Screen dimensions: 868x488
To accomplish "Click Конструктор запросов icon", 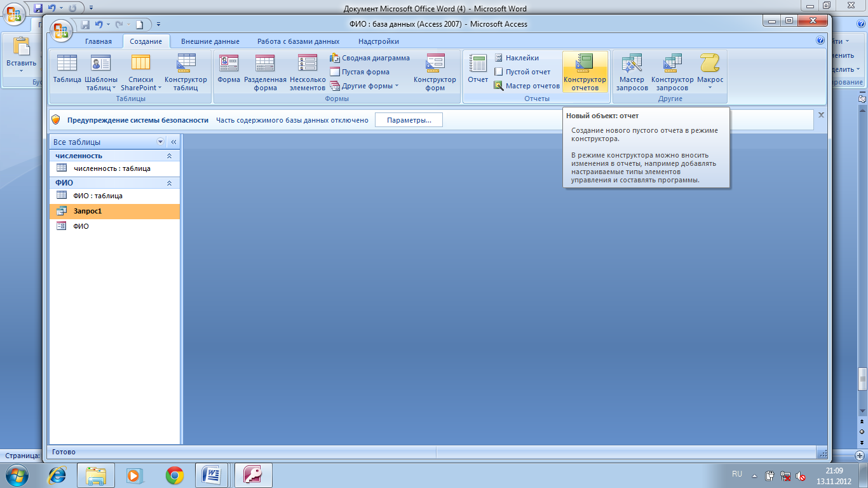I will (672, 72).
